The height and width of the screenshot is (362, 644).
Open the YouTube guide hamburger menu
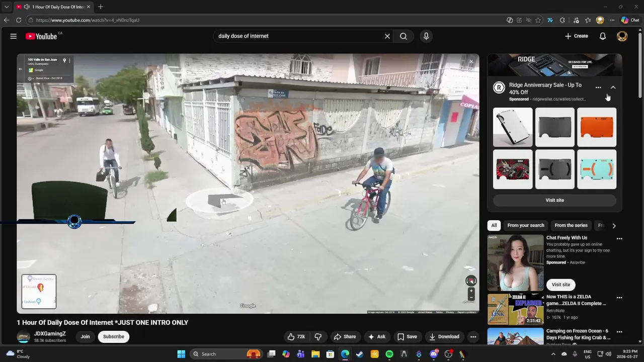coord(14,36)
